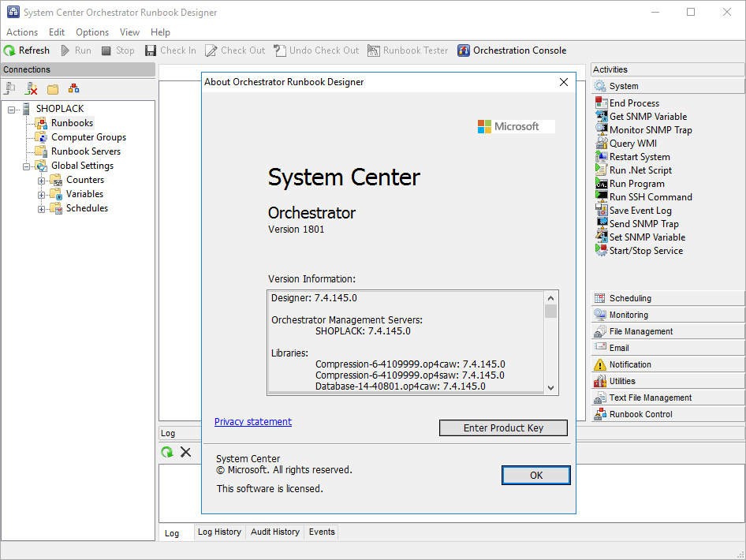This screenshot has height=560, width=746.
Task: Click the version info scroll down arrow
Action: coord(550,388)
